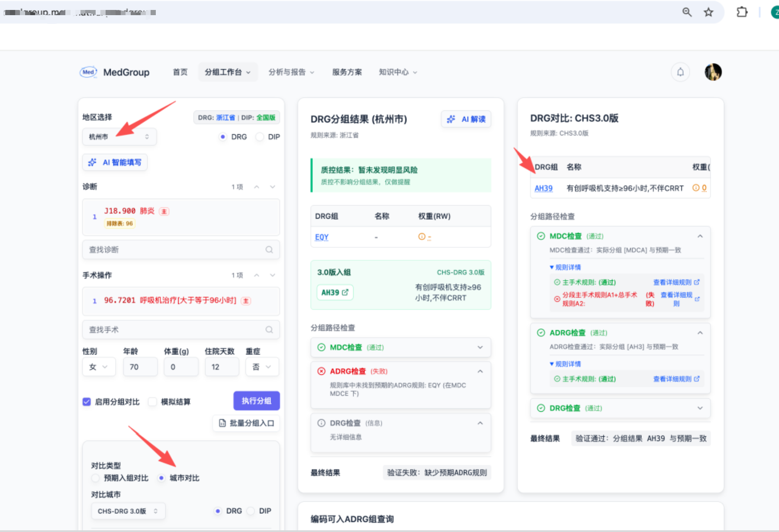Open the 知识中心 menu
779x532 pixels.
click(x=398, y=72)
